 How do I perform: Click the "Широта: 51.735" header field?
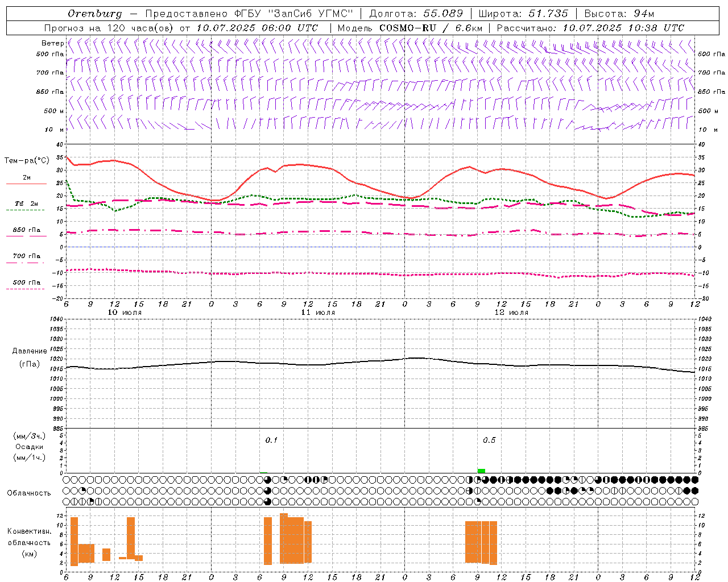523,14
